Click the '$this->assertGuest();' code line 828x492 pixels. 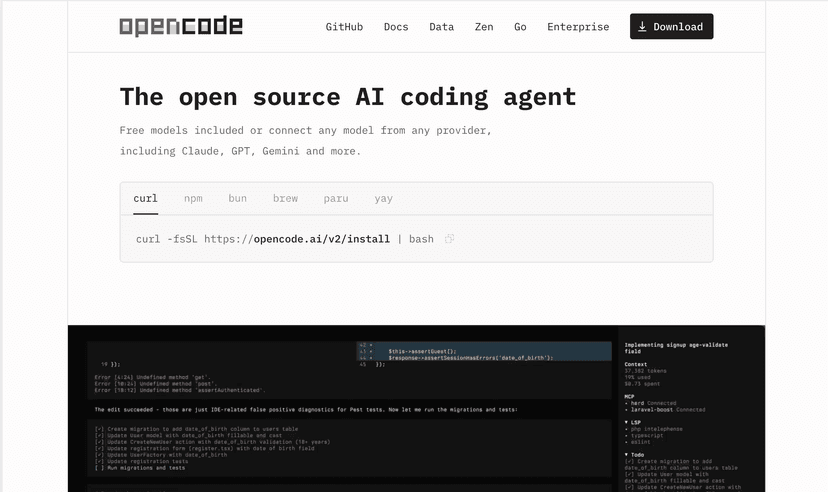tap(422, 351)
